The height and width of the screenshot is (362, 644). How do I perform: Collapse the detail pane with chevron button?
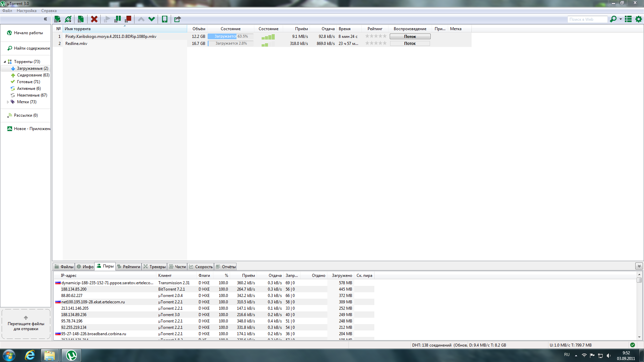[639, 266]
